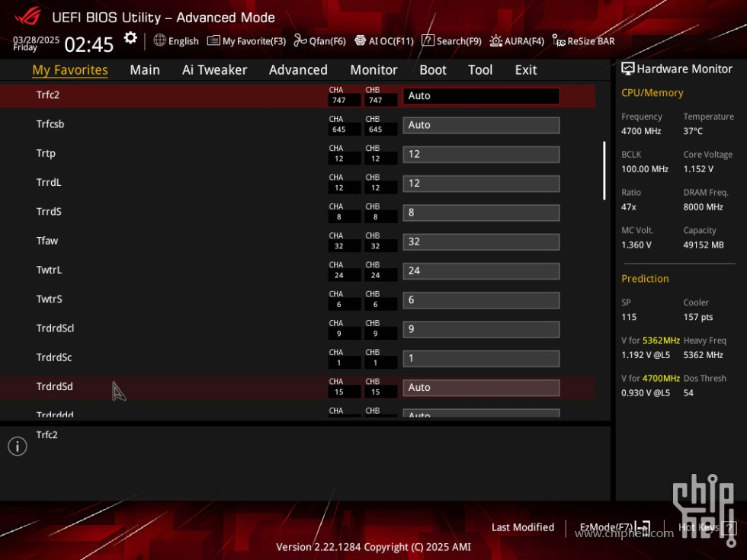Click the Frequency 4700 MHz value
Viewport: 747px width, 560px height.
[x=641, y=131]
